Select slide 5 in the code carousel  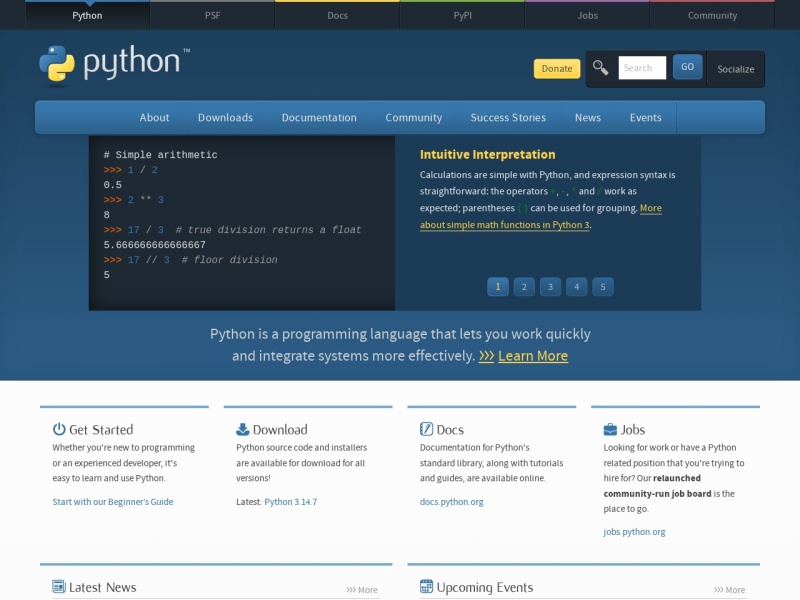[x=603, y=287]
